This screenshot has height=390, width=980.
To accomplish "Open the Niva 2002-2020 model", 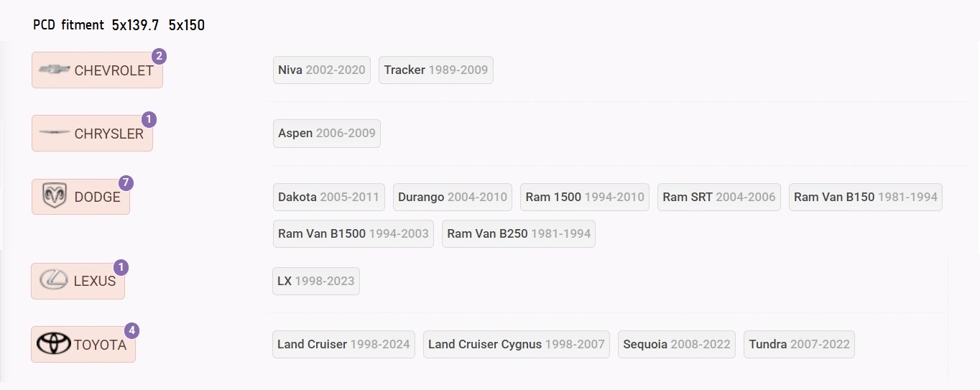I will (322, 70).
